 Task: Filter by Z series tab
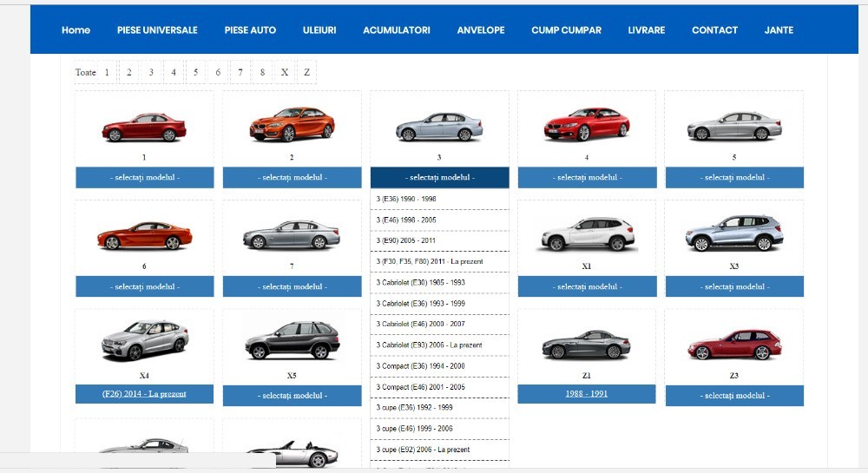pyautogui.click(x=306, y=73)
